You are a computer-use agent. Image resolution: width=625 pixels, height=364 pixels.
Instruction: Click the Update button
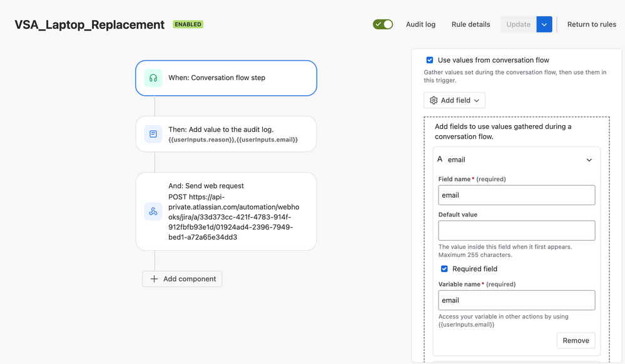pos(518,24)
